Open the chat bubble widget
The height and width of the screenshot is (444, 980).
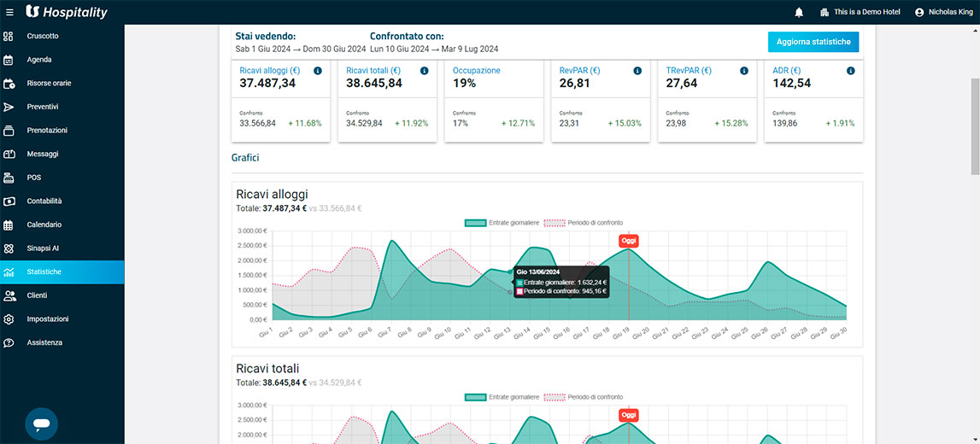[x=42, y=424]
